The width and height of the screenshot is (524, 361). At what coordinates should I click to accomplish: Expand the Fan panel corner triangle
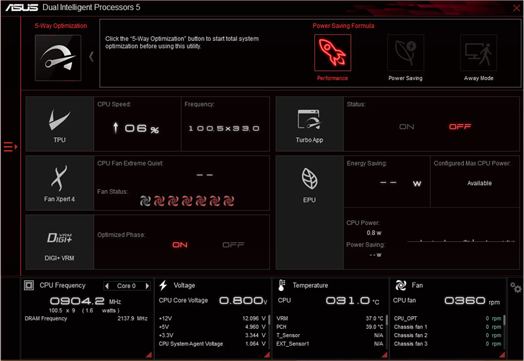pyautogui.click(x=502, y=355)
